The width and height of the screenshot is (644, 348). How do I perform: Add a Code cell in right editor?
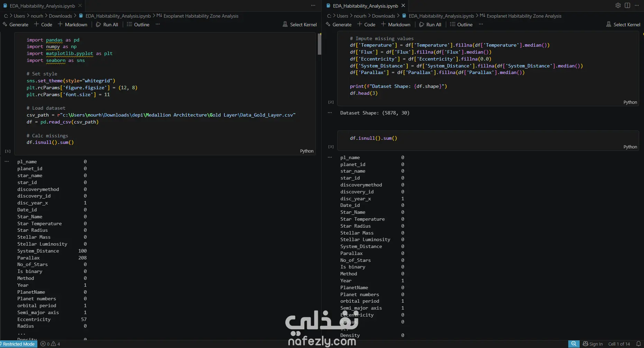(366, 25)
